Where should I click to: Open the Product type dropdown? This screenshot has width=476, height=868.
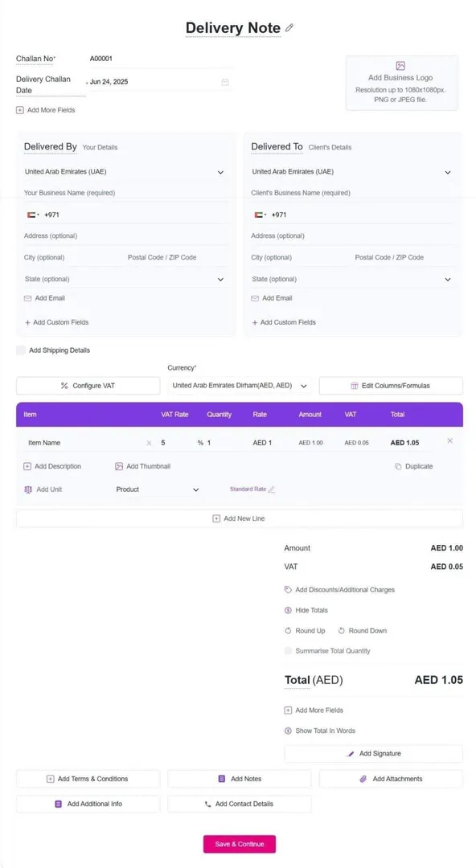pos(158,489)
